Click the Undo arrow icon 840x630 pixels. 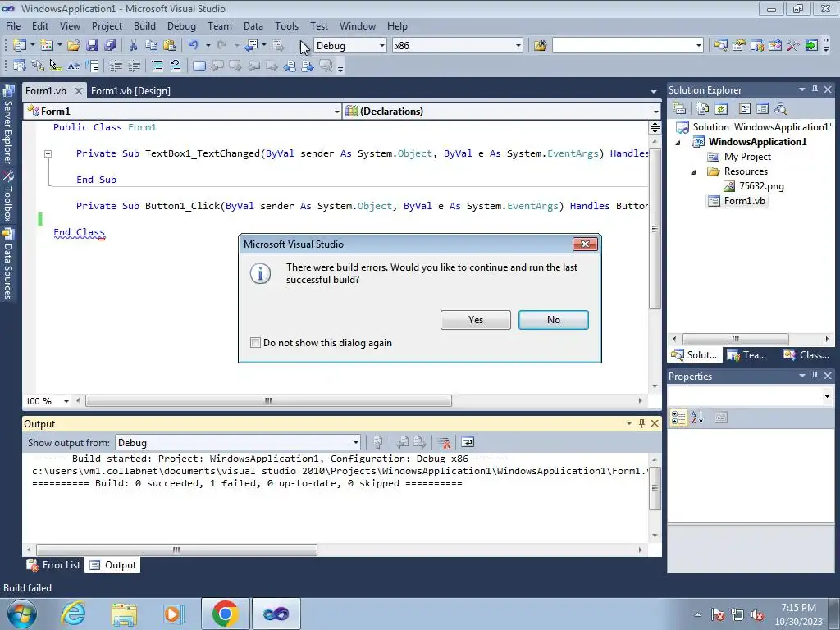[194, 46]
